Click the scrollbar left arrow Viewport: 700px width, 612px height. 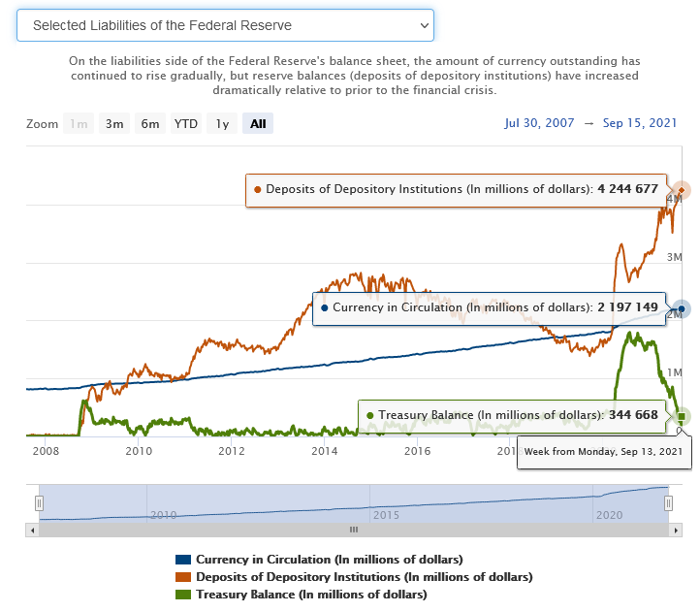pyautogui.click(x=32, y=531)
